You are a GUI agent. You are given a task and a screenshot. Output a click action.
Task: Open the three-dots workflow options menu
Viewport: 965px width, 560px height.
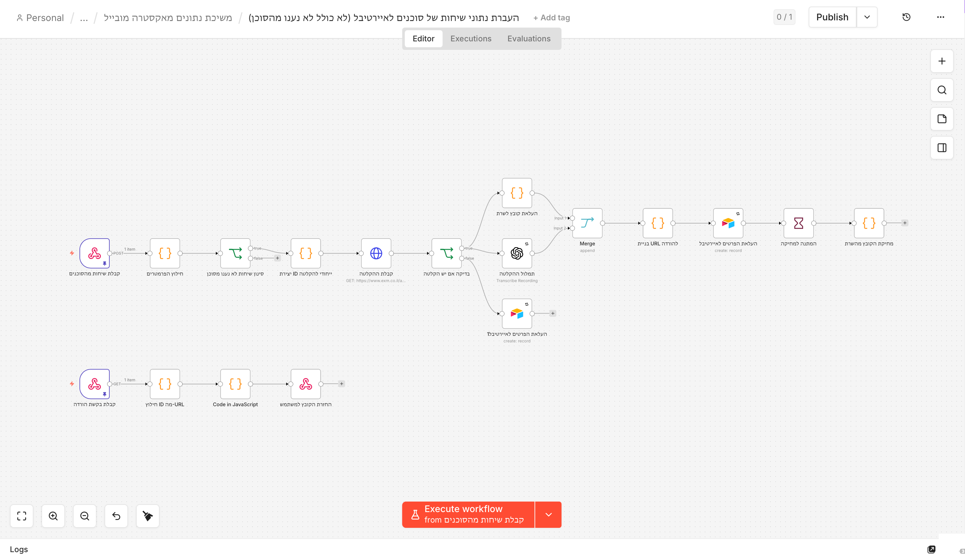tap(940, 17)
